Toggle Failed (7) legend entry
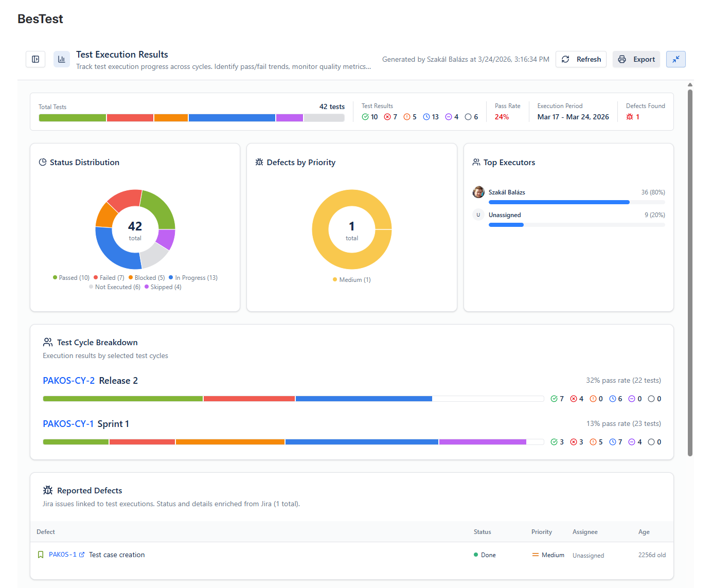Screen dimensions: 712x588 click(x=109, y=278)
